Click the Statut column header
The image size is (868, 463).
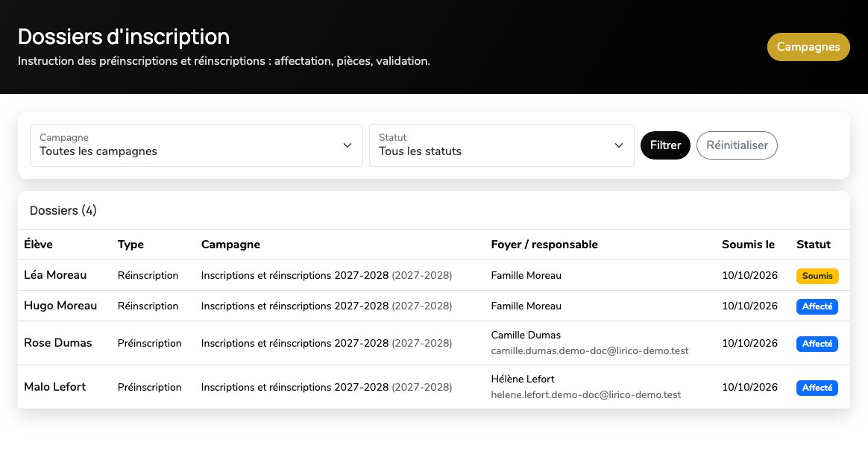pos(814,245)
